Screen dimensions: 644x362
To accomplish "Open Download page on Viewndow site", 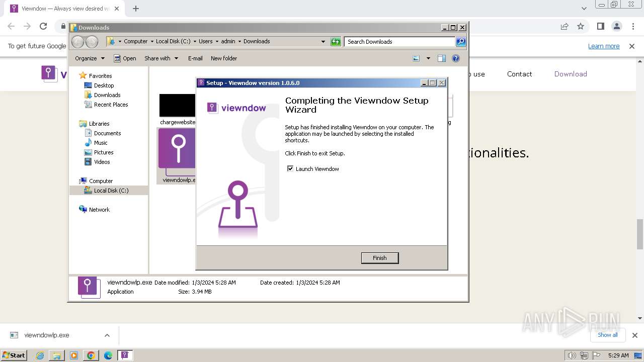I will (571, 74).
